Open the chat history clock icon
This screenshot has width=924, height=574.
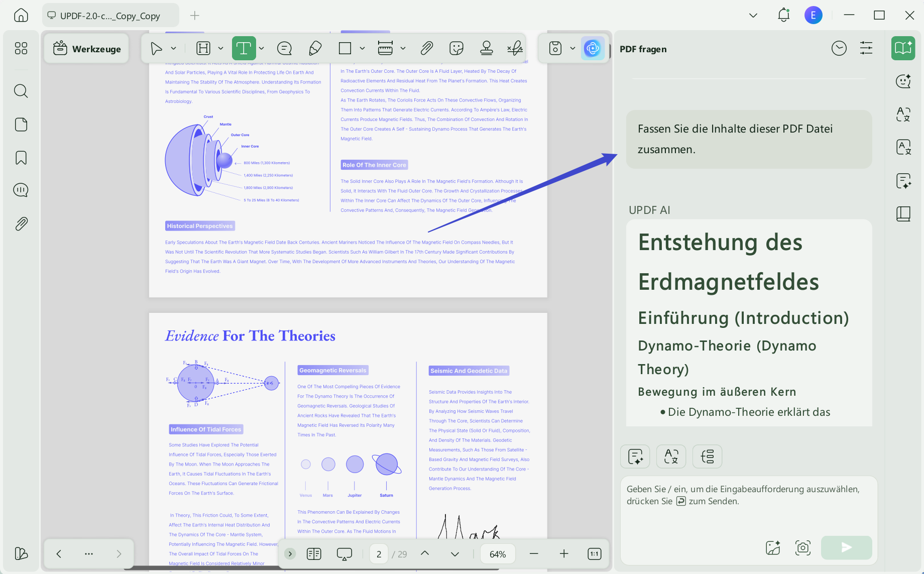(x=839, y=48)
